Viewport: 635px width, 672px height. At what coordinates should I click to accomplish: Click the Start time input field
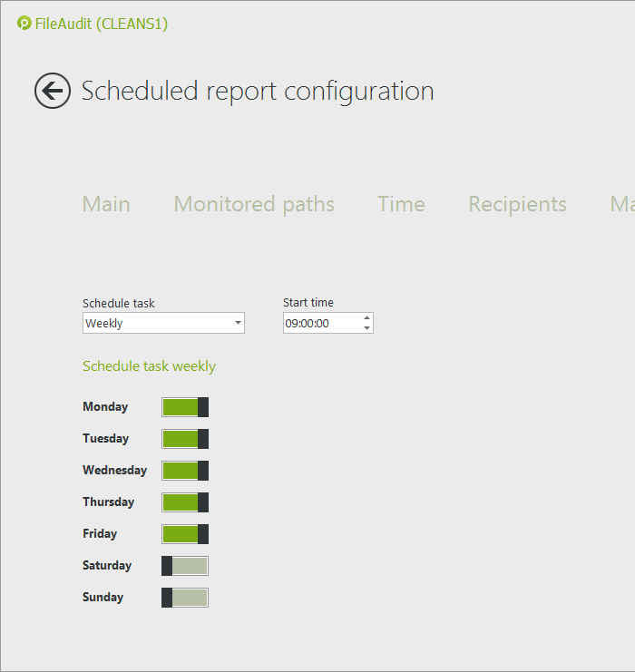pos(322,323)
